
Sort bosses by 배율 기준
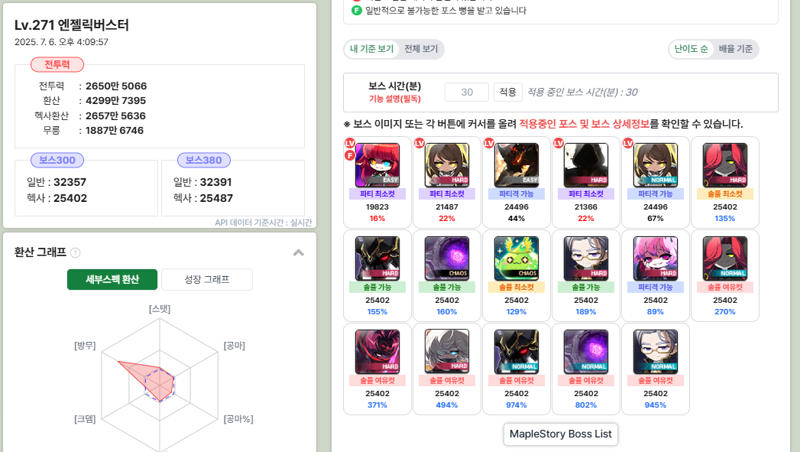point(735,49)
